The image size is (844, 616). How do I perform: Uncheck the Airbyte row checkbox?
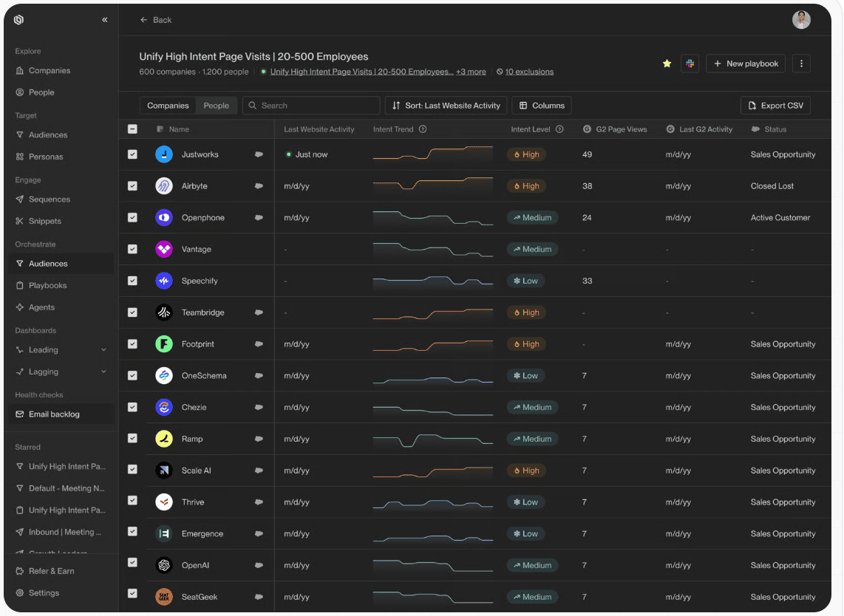(x=132, y=186)
